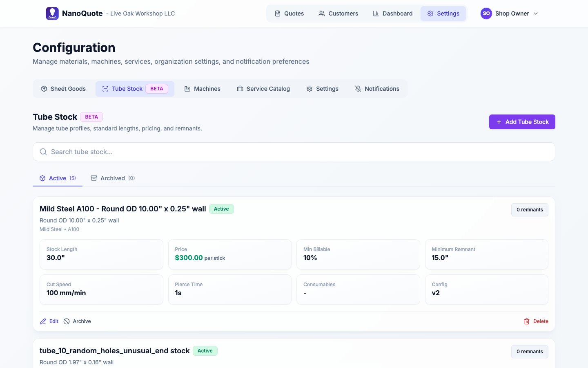This screenshot has height=368, width=588.
Task: Click the Configuration page heading
Action: [74, 47]
